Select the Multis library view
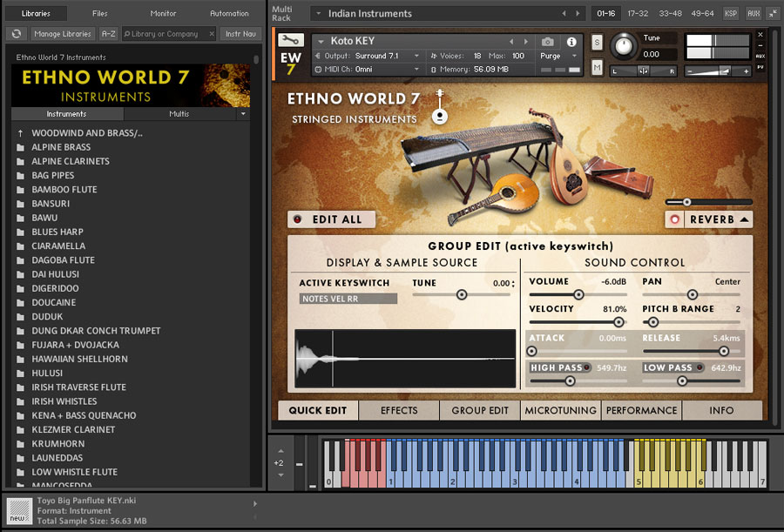Image resolution: width=784 pixels, height=532 pixels. click(179, 114)
